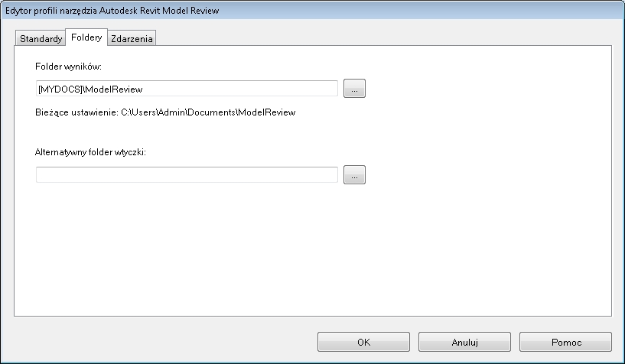This screenshot has height=364, width=625.
Task: Click the Alternatywny folder wtyczki label
Action: point(90,152)
